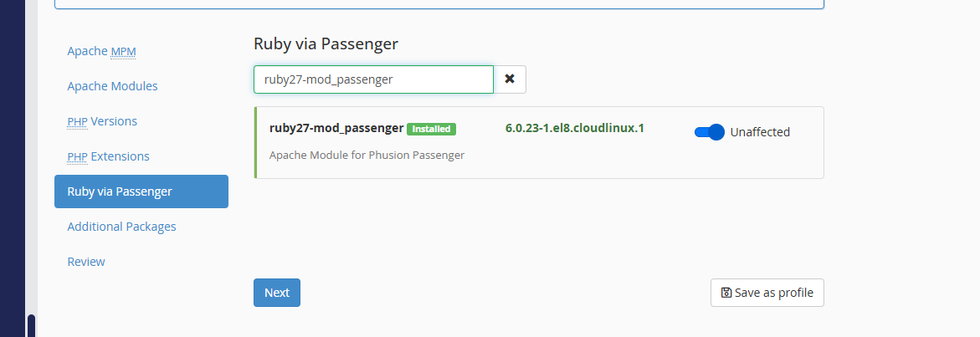Screen dimensions: 980x337
Task: Click the floppy disk save icon
Action: [x=726, y=293]
